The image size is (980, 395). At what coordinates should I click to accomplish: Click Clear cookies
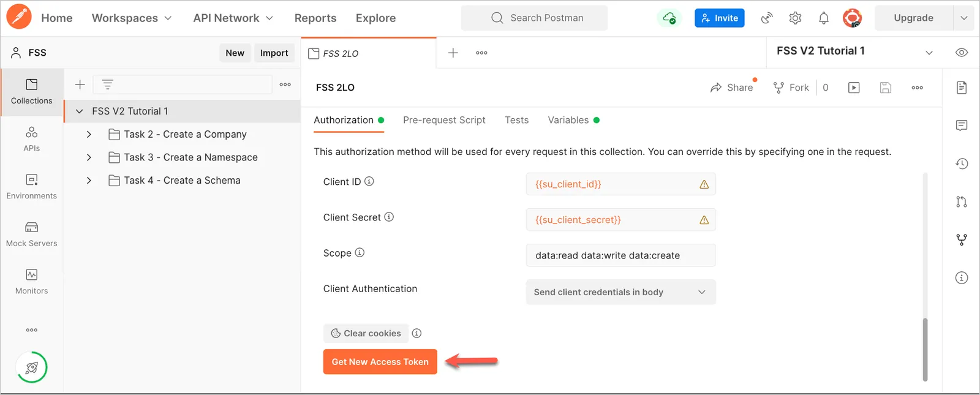click(366, 333)
